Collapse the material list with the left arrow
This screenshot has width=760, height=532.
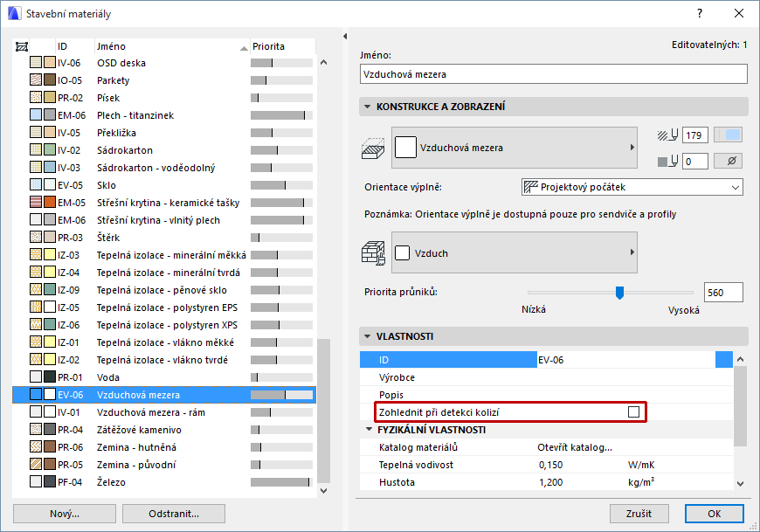(x=343, y=38)
